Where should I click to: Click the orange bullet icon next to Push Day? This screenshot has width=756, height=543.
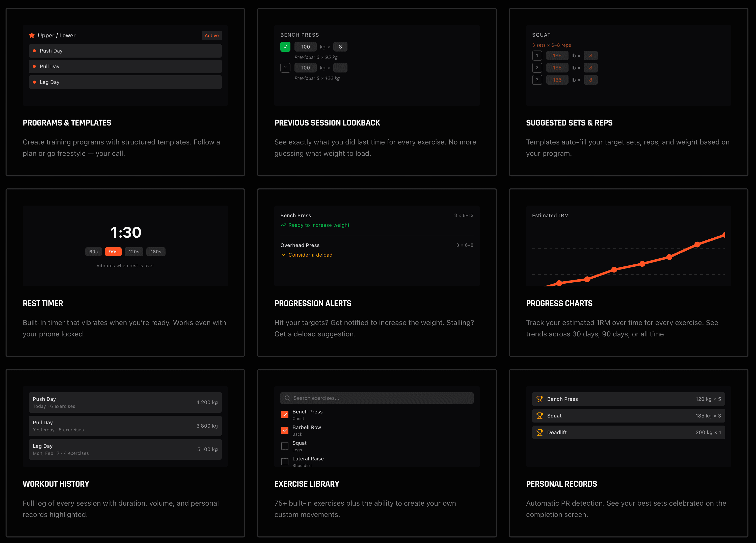tap(35, 51)
